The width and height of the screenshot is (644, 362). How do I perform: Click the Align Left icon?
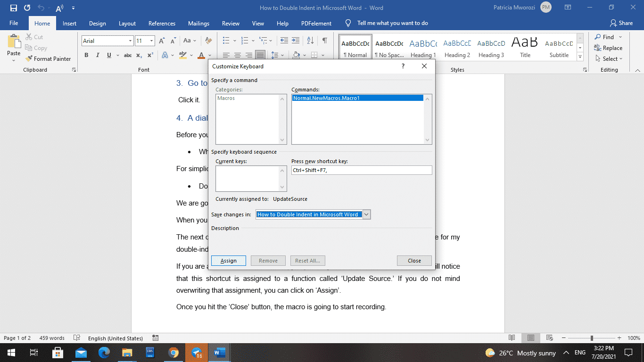tap(226, 55)
